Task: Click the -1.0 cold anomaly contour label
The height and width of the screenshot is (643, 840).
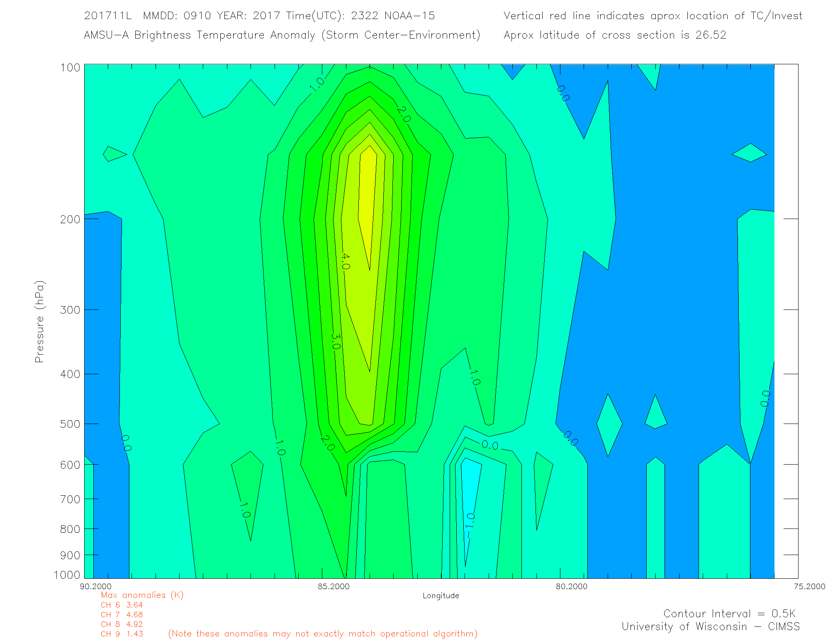Action: 470,525
